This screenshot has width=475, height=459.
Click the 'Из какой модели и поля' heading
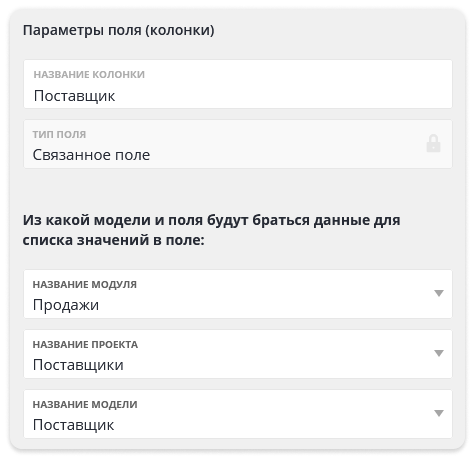pos(211,230)
